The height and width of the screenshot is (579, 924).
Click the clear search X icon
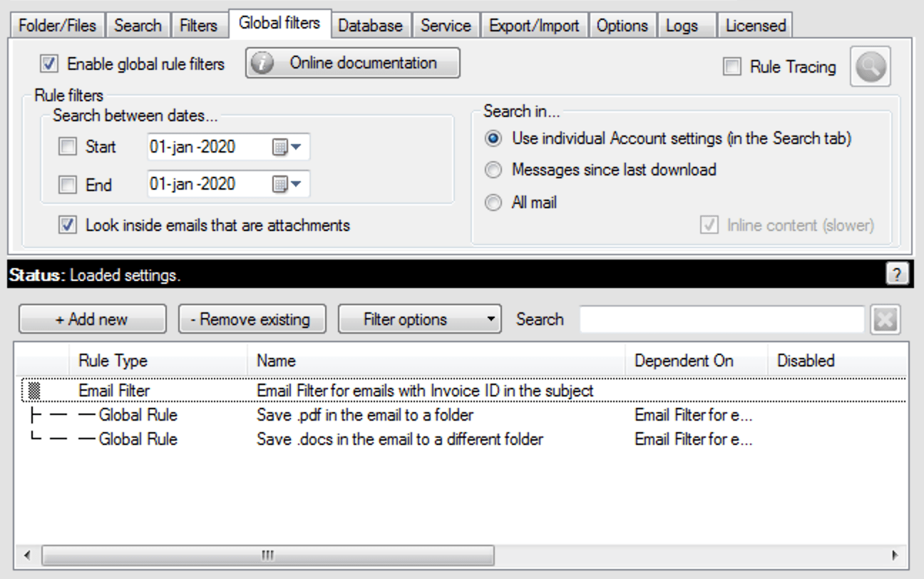coord(886,319)
